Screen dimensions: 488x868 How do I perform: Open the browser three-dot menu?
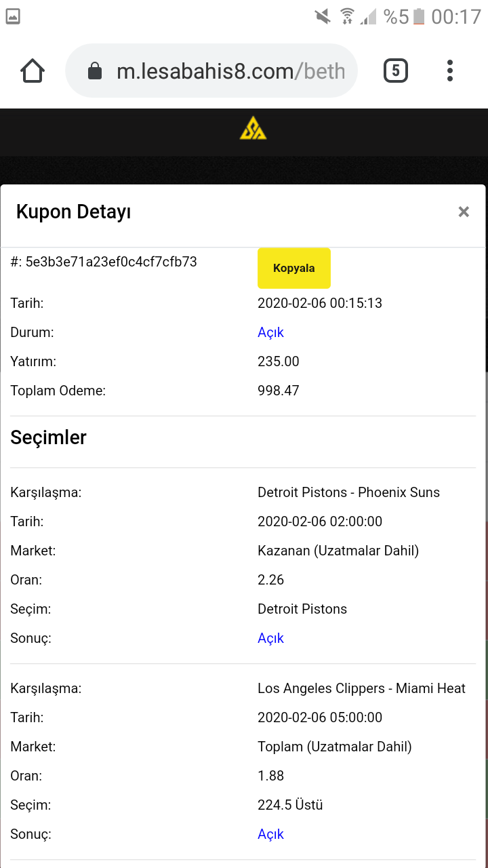pos(450,71)
